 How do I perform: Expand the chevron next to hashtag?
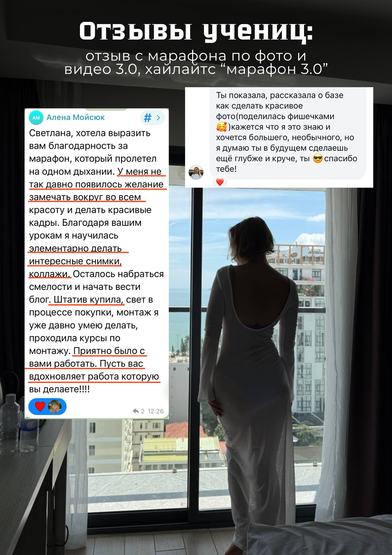158,118
